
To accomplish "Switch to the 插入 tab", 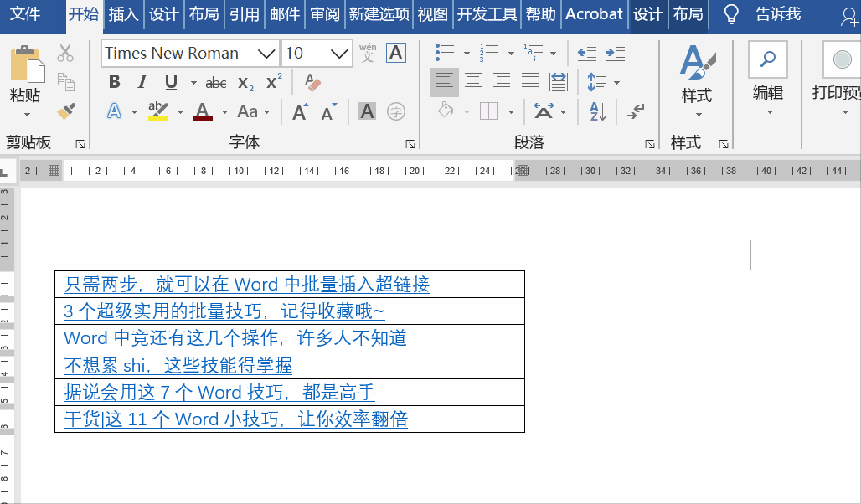I will coord(124,13).
